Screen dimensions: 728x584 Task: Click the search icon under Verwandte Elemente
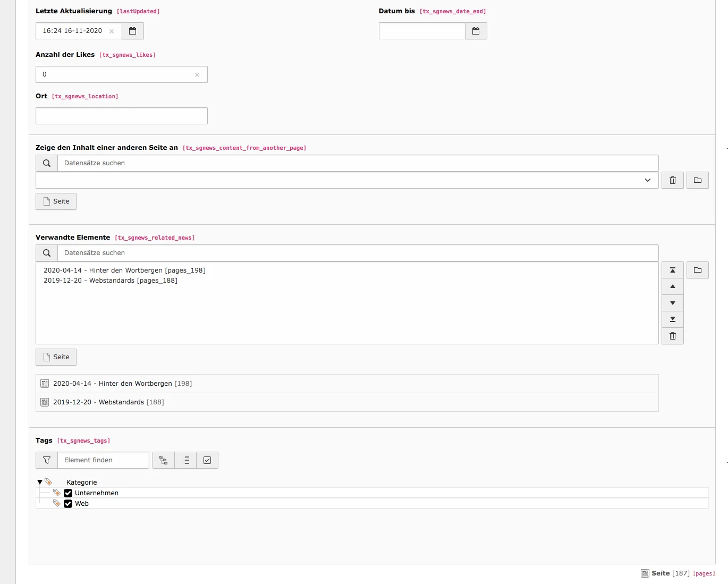(x=46, y=252)
